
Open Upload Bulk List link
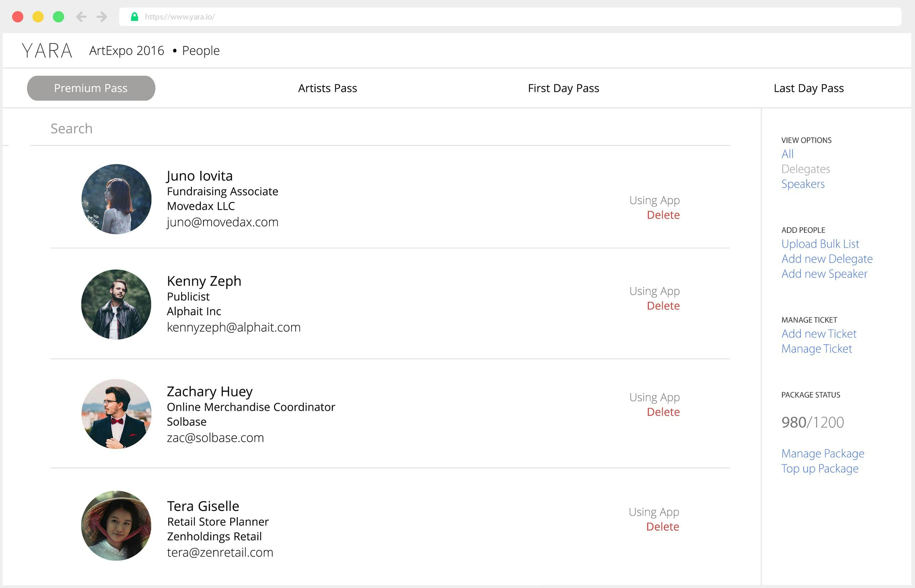(820, 244)
